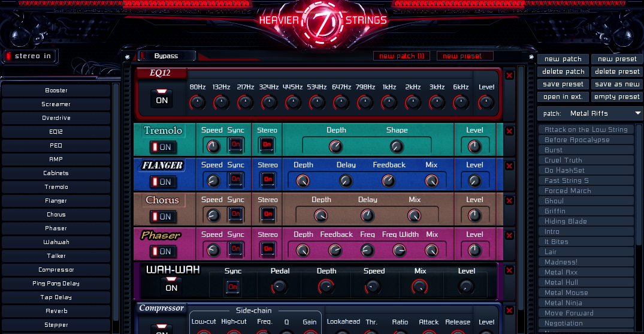Toggle the Flanger ON switch
Screen dimensions: 644x334
click(x=162, y=182)
